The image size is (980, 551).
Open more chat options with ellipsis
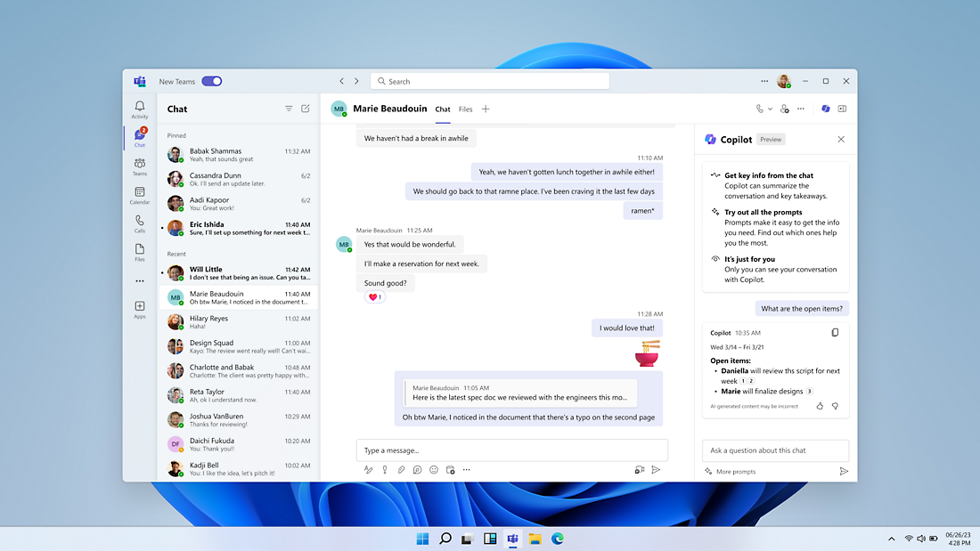(x=800, y=108)
